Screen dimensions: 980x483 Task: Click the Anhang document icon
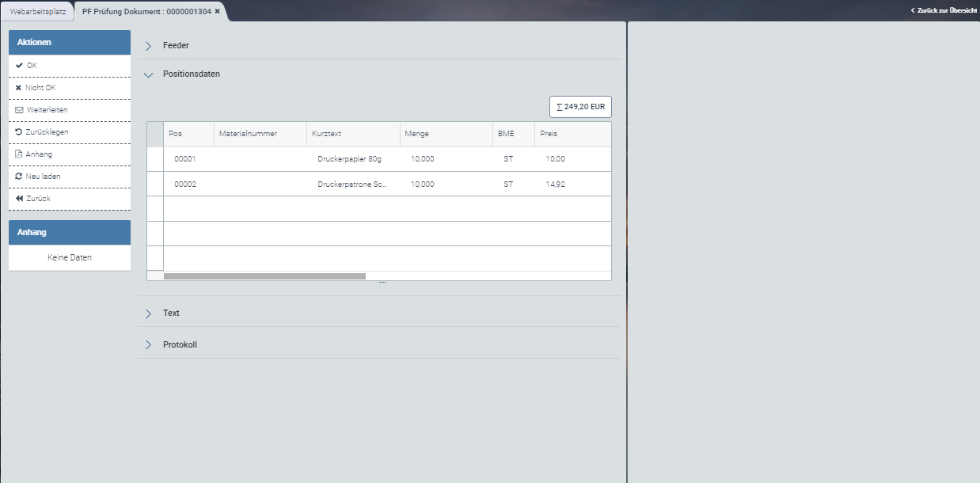tap(19, 154)
